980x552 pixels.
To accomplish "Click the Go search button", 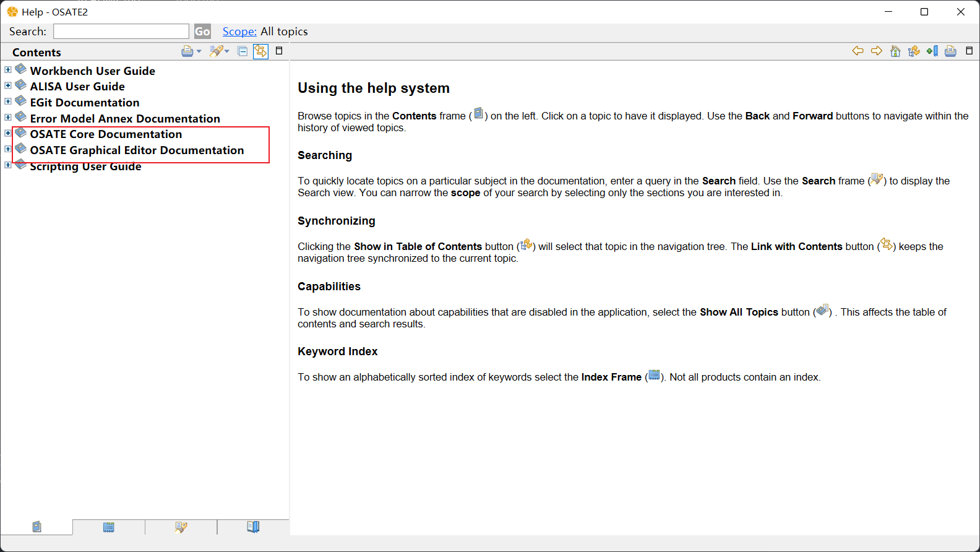I will point(202,32).
